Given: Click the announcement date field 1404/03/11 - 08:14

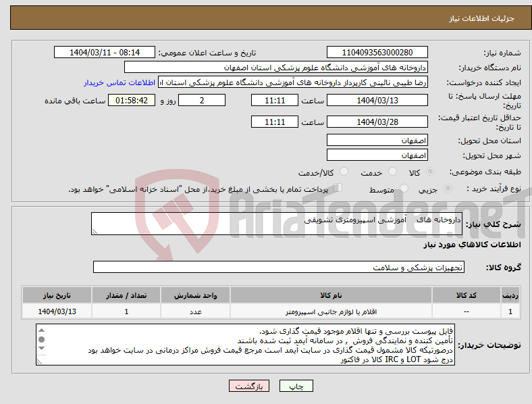Looking at the screenshot, I should [105, 52].
